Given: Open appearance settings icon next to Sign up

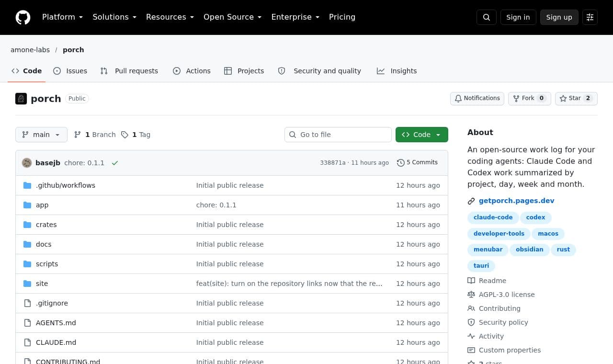Looking at the screenshot, I should pos(590,17).
